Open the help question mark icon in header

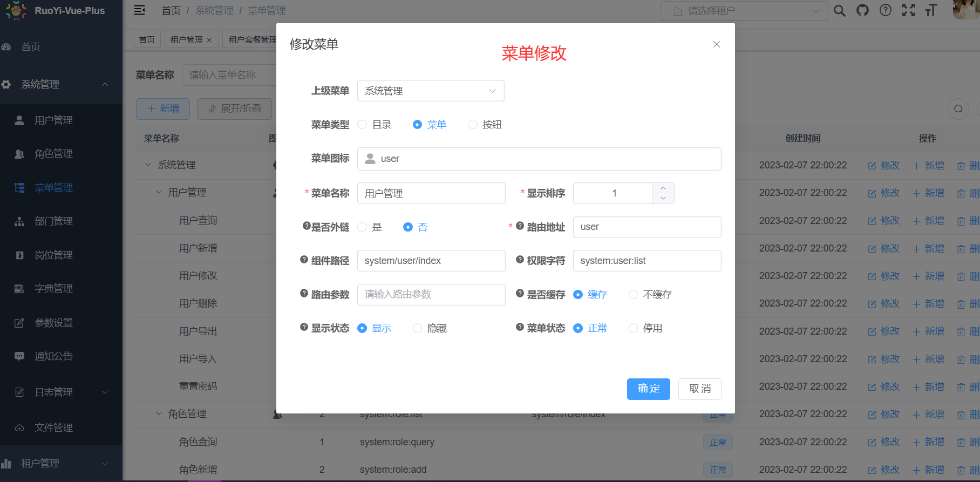886,10
